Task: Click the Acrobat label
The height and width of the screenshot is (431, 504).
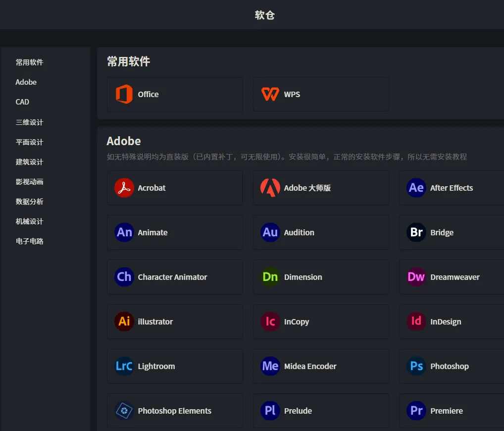Action: 151,188
